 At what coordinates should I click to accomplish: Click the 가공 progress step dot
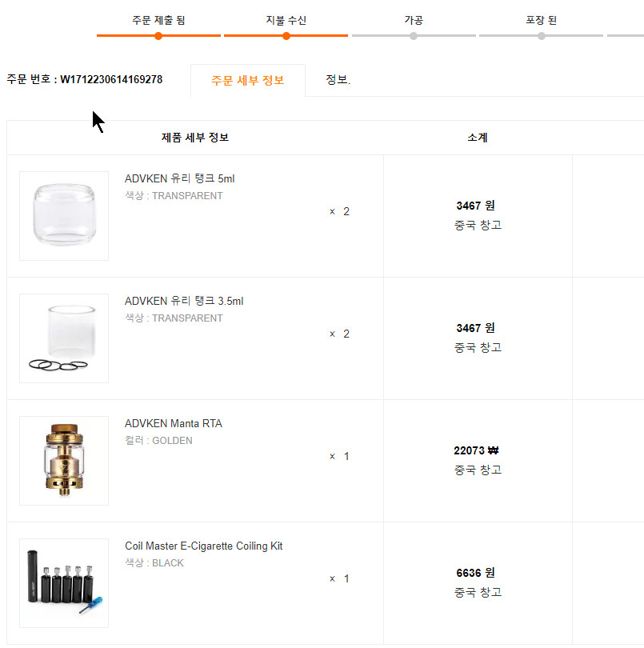point(414,36)
